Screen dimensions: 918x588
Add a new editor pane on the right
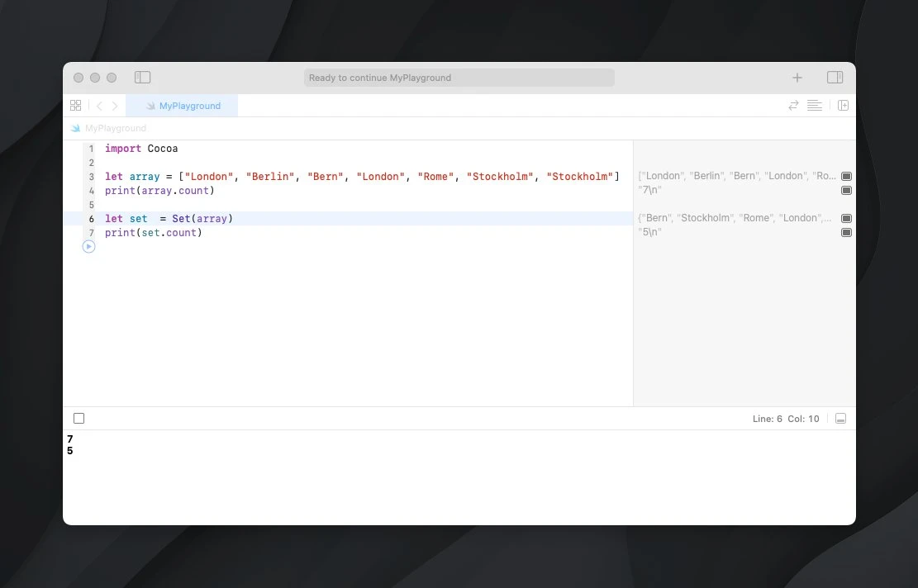click(843, 106)
